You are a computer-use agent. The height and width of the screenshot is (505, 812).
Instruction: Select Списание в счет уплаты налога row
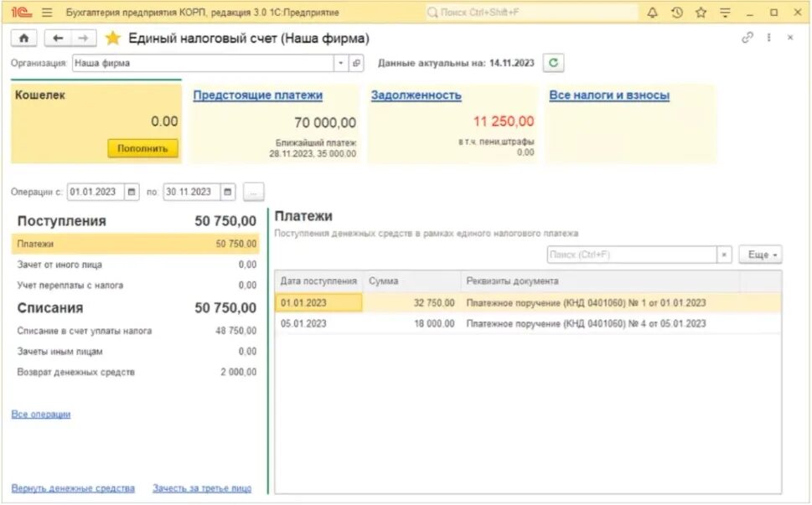137,331
